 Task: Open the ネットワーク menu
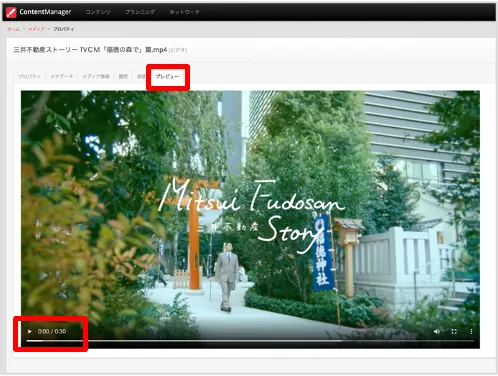point(184,12)
